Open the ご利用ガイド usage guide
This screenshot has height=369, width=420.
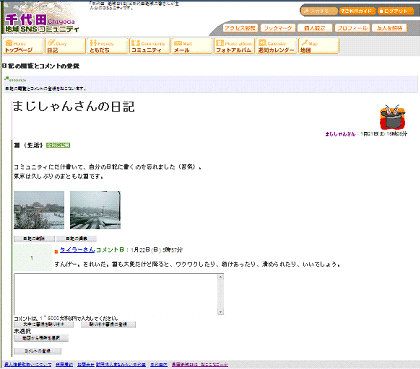pos(357,11)
